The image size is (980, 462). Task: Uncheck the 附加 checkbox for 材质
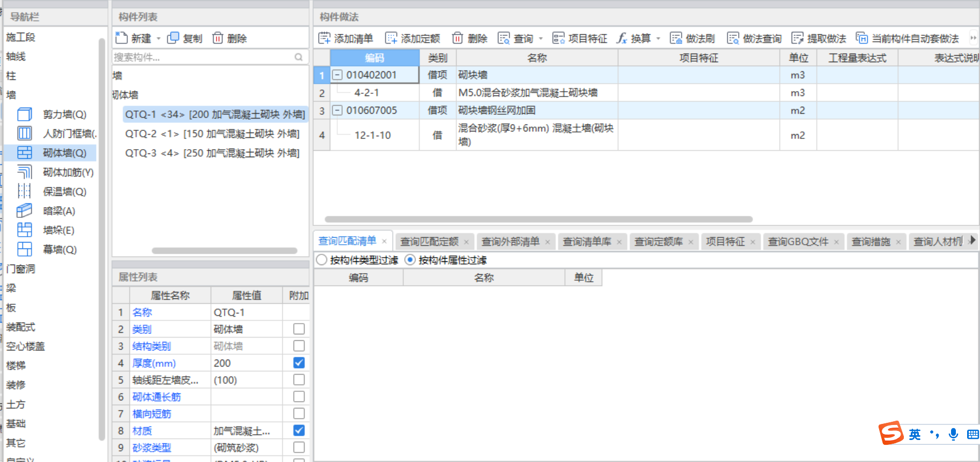pyautogui.click(x=299, y=430)
